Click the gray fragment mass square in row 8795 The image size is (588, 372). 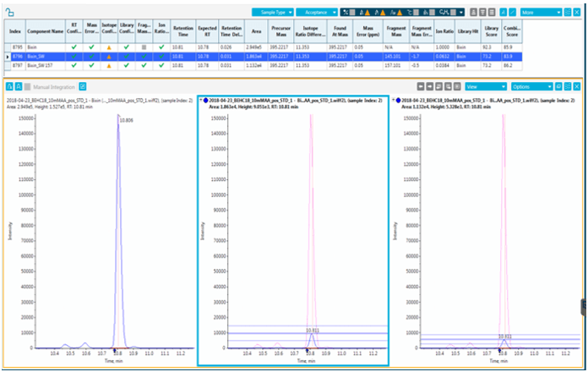(144, 47)
